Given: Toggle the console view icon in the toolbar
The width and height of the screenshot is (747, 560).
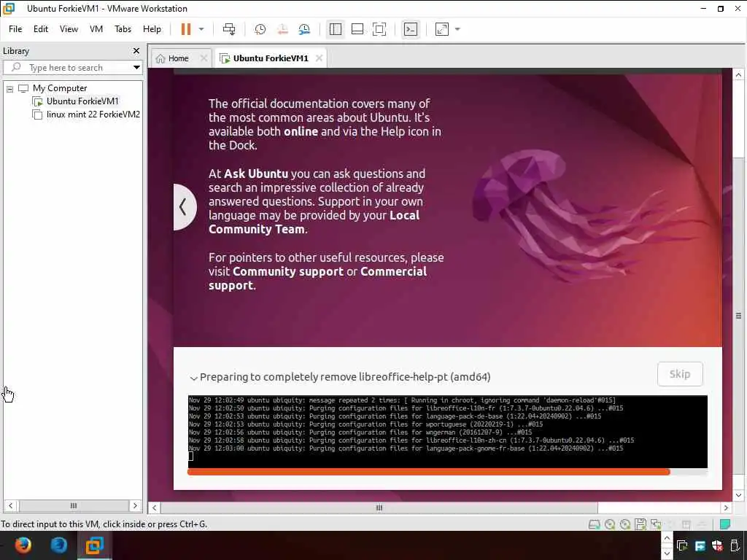Looking at the screenshot, I should click(x=411, y=29).
